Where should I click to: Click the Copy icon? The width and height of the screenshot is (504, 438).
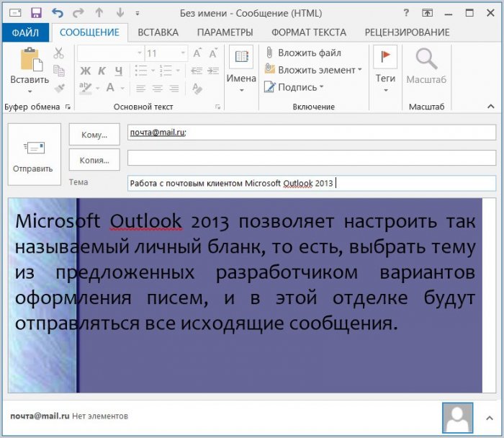pyautogui.click(x=58, y=71)
